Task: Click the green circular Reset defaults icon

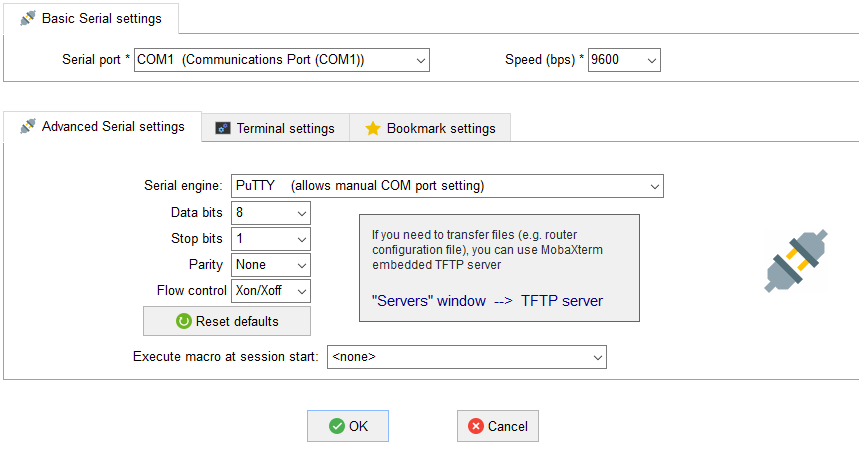Action: tap(184, 321)
